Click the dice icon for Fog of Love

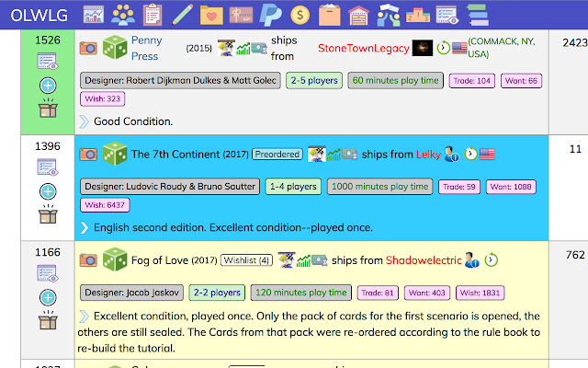click(115, 259)
